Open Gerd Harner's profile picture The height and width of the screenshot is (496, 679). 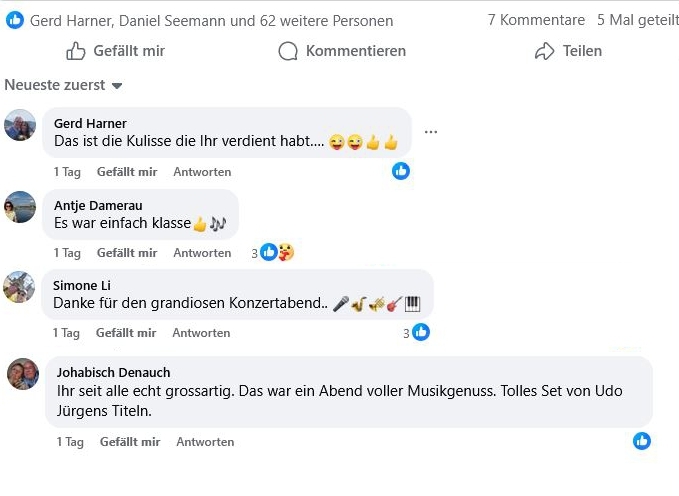(x=20, y=125)
